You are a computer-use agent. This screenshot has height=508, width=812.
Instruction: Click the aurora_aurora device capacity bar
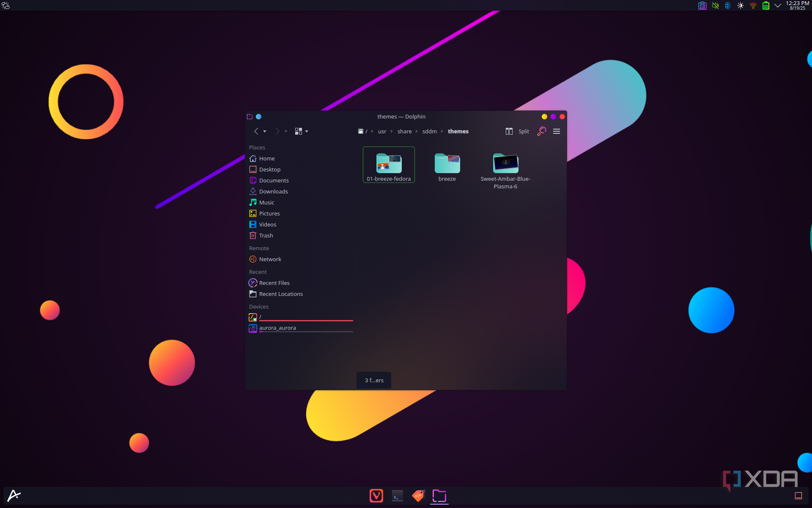pyautogui.click(x=306, y=332)
